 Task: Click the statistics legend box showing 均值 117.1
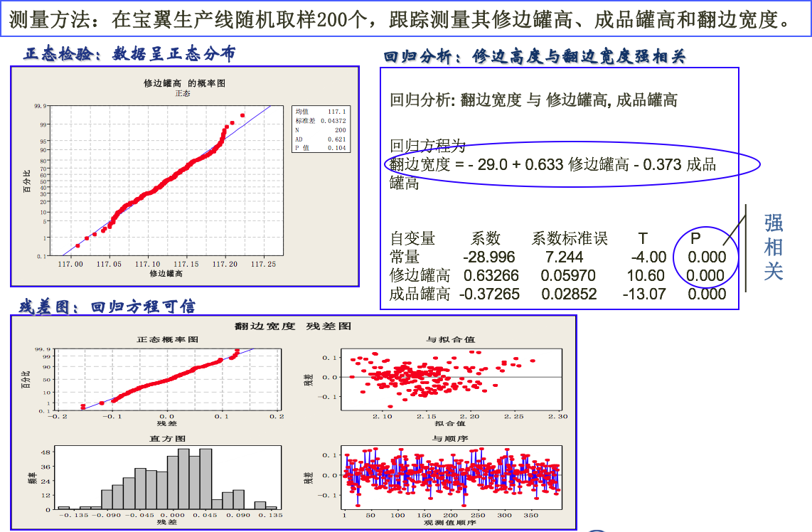point(321,129)
